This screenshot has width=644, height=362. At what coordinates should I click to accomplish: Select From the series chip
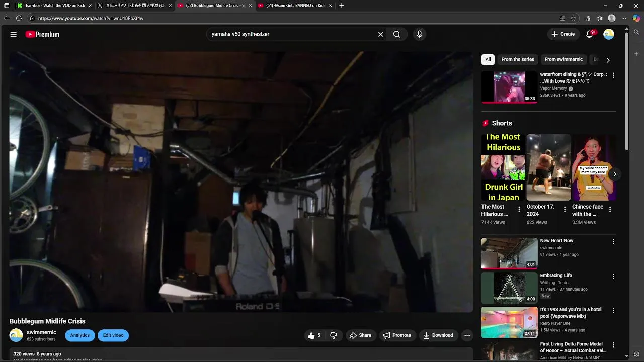click(518, 59)
